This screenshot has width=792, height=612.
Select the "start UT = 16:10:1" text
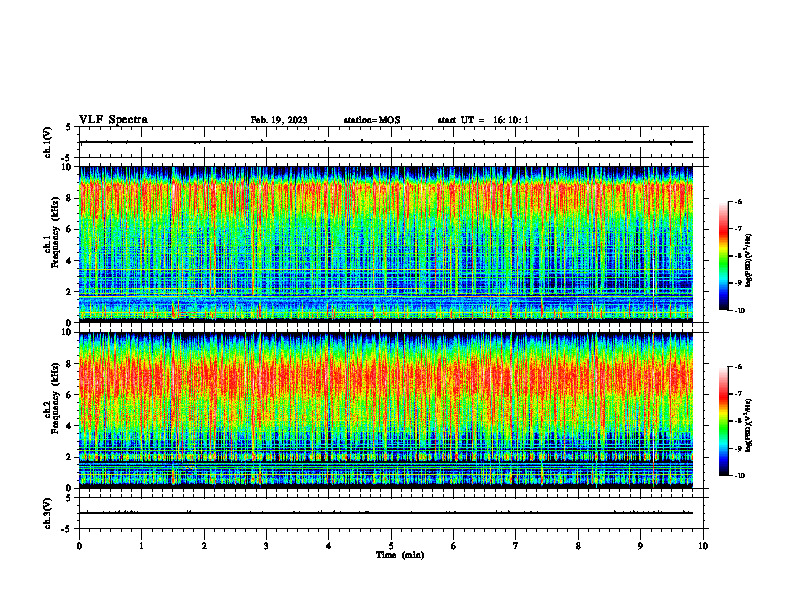coord(483,120)
